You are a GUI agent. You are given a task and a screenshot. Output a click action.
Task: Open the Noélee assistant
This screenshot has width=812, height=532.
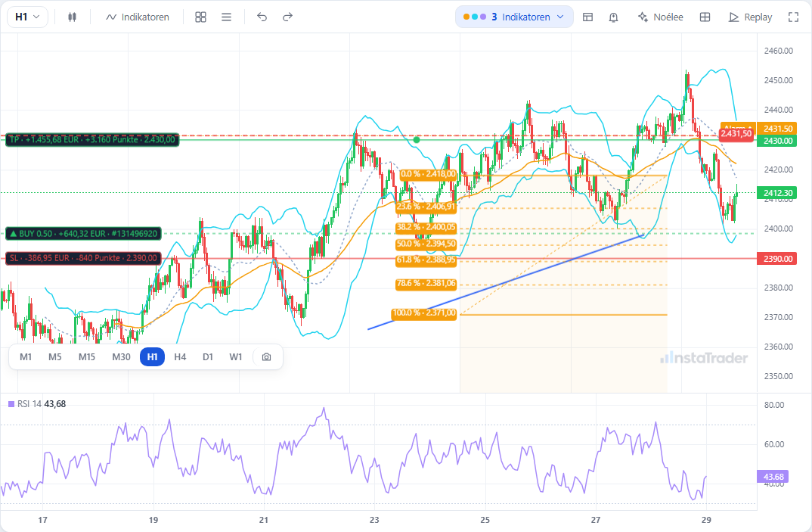point(661,17)
